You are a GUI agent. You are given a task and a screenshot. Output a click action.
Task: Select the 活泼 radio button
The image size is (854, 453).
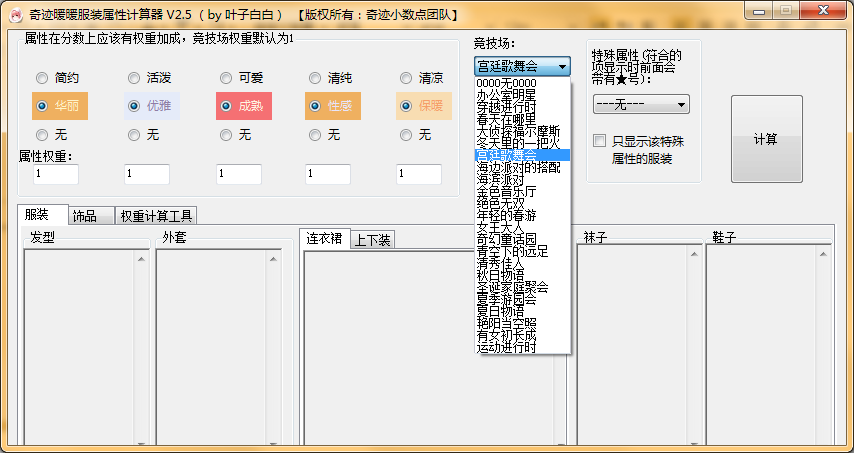(x=134, y=78)
